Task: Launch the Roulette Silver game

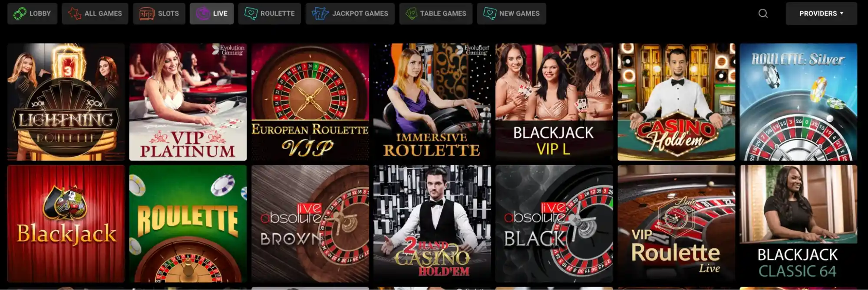Action: point(798,102)
